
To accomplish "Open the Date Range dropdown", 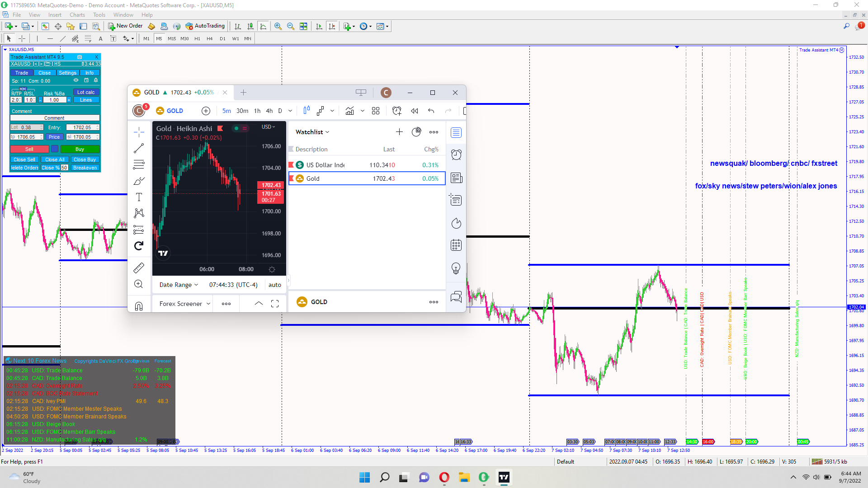I will tap(179, 285).
